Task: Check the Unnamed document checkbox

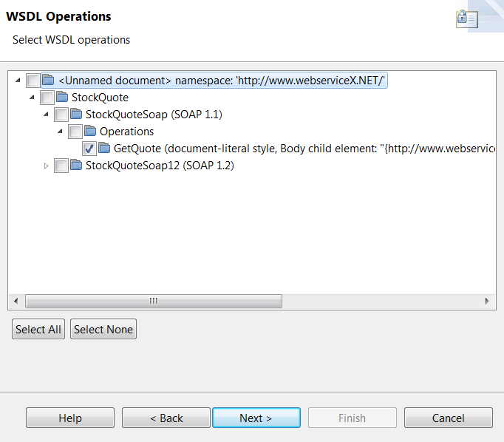Action: coord(33,81)
